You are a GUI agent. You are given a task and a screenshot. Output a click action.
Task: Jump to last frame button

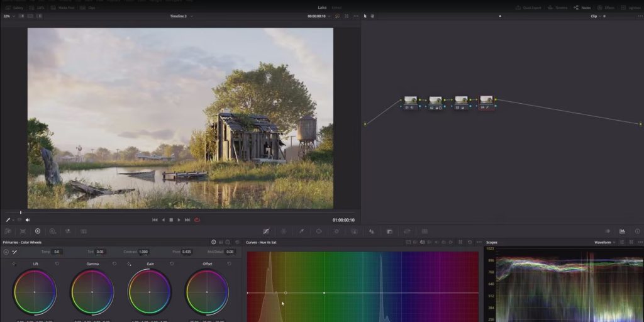[187, 219]
